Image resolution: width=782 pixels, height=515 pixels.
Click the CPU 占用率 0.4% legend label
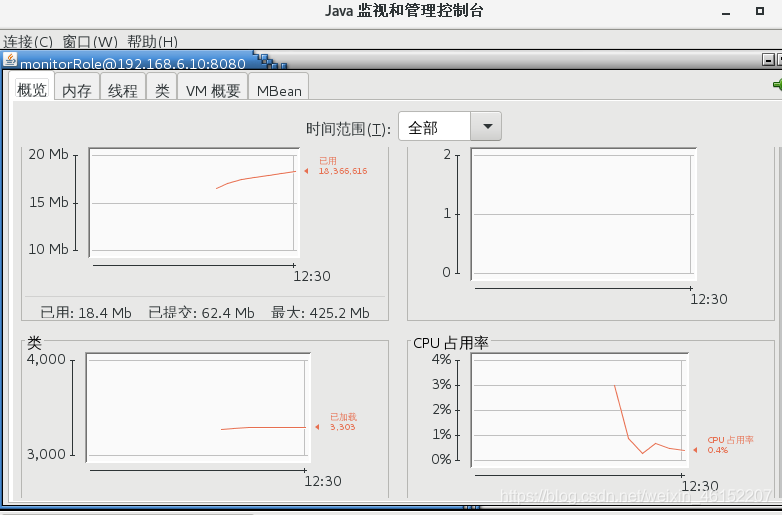(730, 445)
